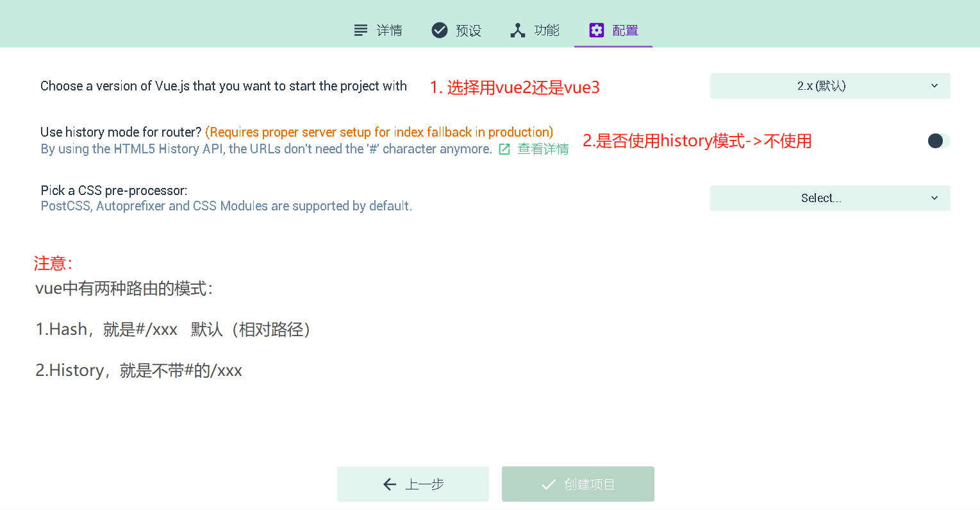This screenshot has height=510, width=980.
Task: Click the 配置 gear icon
Action: pos(597,30)
